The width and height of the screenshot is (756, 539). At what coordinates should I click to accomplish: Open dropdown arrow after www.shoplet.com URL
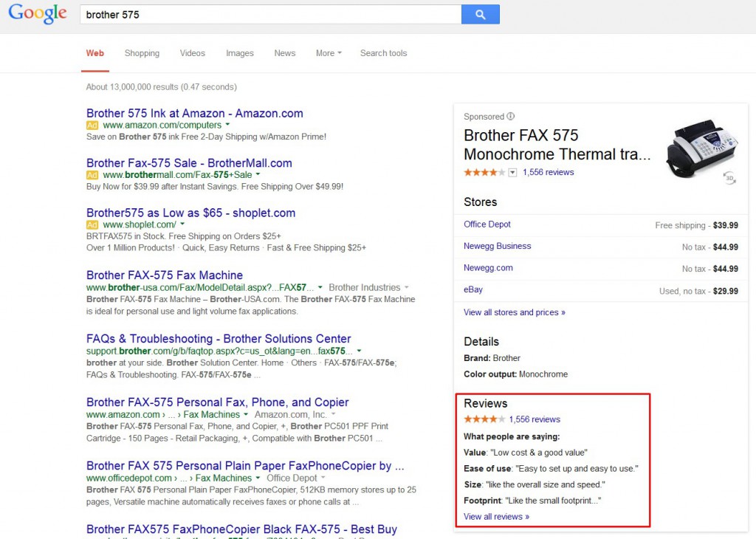182,224
